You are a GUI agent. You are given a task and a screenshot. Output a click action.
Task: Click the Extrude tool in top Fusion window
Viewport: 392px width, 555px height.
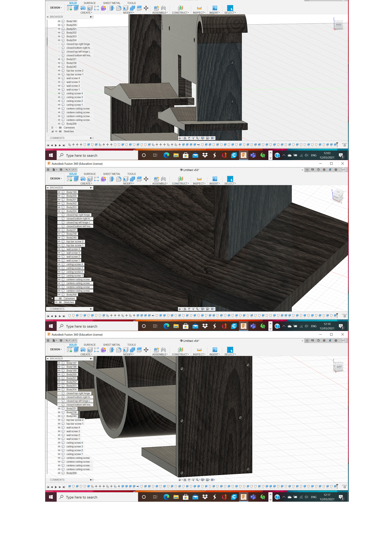[76, 8]
